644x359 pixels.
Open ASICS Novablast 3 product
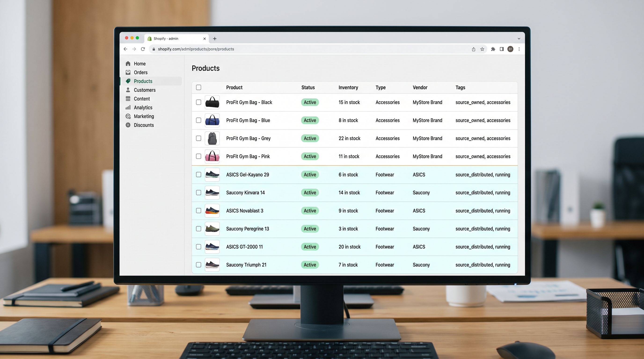245,211
